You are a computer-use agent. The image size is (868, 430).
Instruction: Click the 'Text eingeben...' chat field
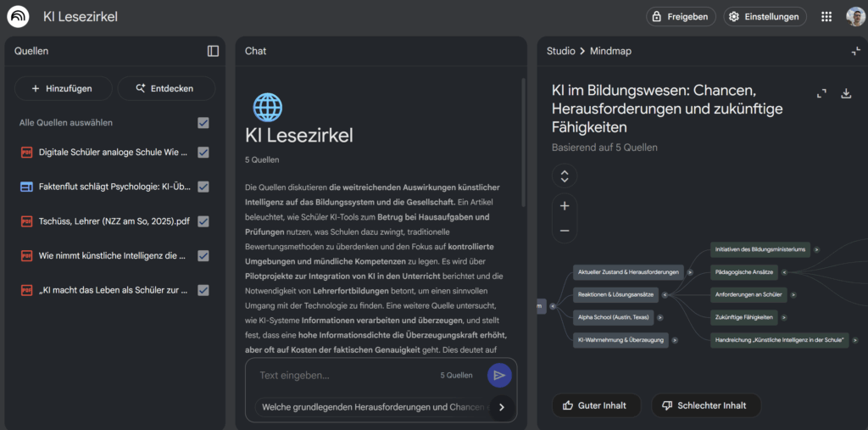point(348,375)
